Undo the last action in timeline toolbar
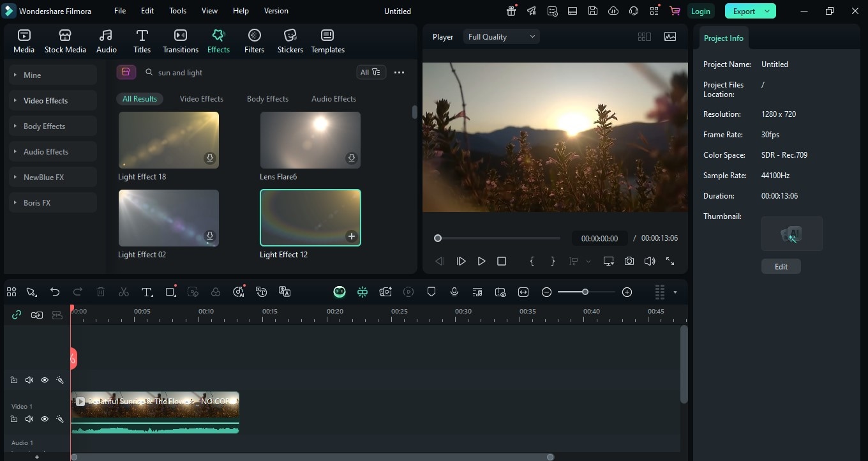This screenshot has height=461, width=868. (55, 292)
